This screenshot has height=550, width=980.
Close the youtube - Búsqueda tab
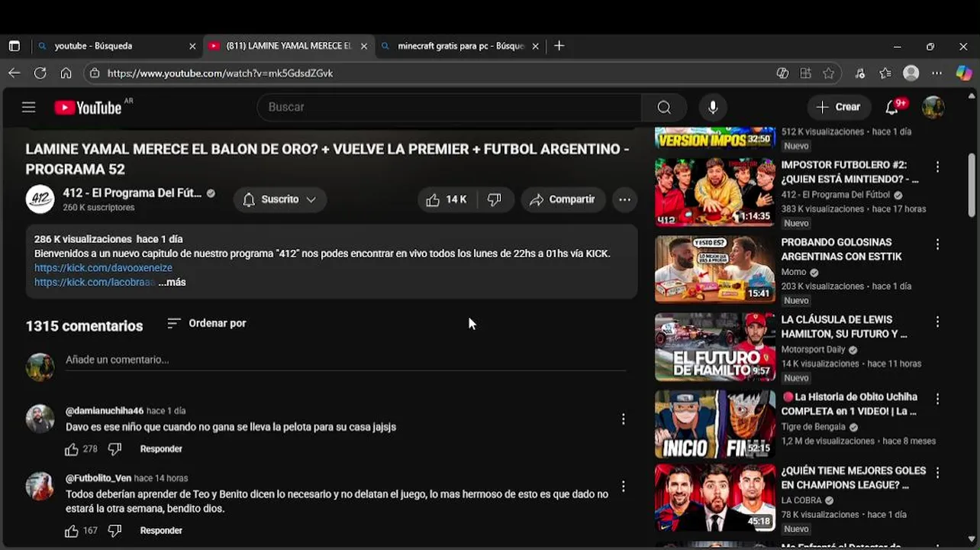pos(192,46)
